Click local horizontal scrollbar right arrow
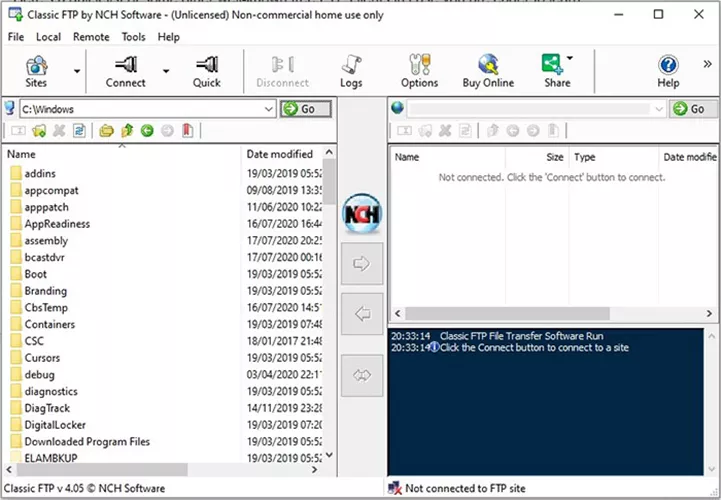This screenshot has height=500, width=721. point(315,470)
